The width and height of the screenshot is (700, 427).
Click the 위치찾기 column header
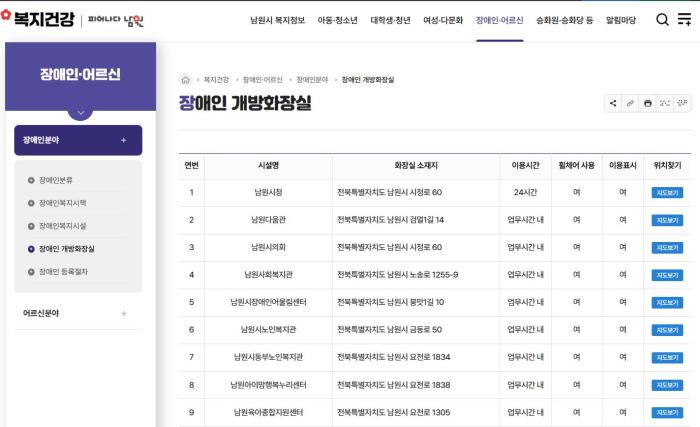point(667,165)
